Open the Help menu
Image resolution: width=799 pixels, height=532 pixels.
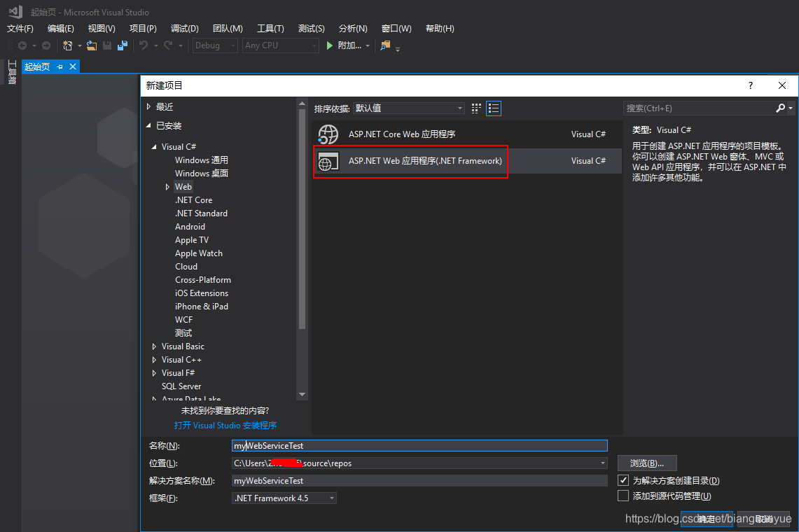pos(440,29)
